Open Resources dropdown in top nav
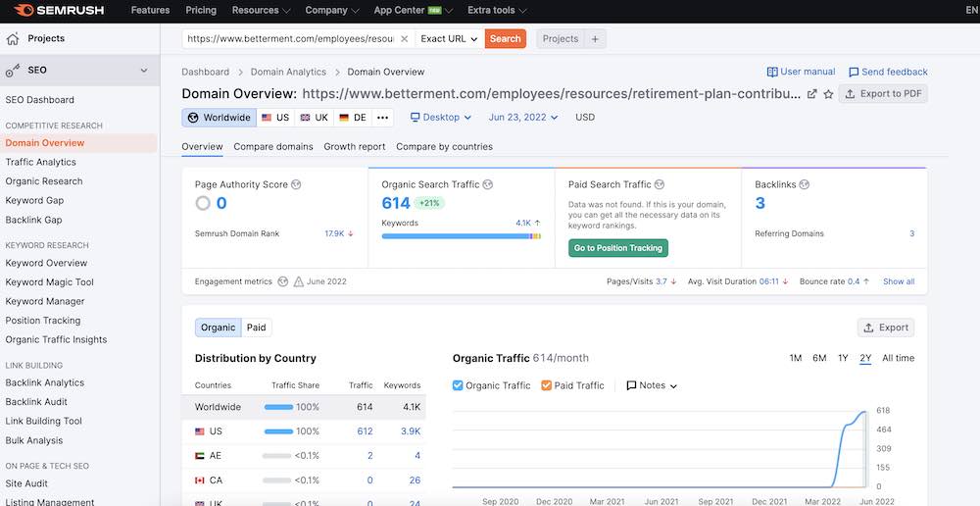This screenshot has height=506, width=980. [262, 10]
